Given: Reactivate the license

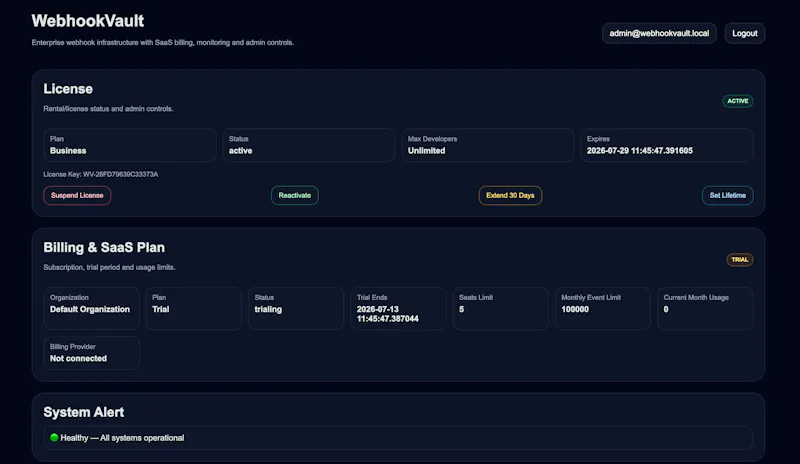Looking at the screenshot, I should [294, 196].
